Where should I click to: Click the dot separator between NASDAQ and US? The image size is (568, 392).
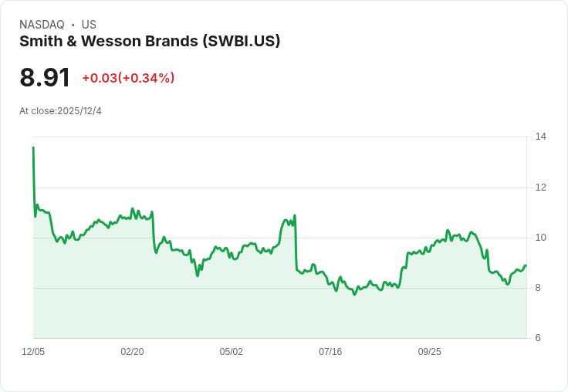[x=73, y=25]
